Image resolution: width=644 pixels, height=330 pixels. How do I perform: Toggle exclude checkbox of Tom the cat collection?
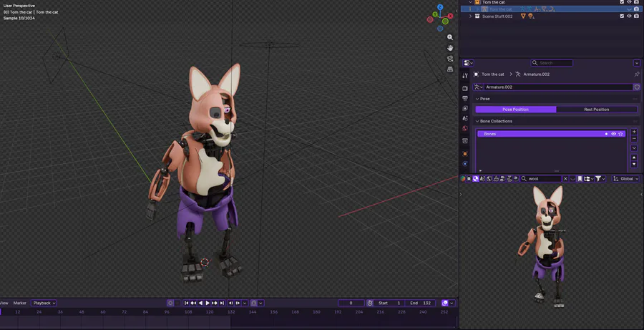623,2
